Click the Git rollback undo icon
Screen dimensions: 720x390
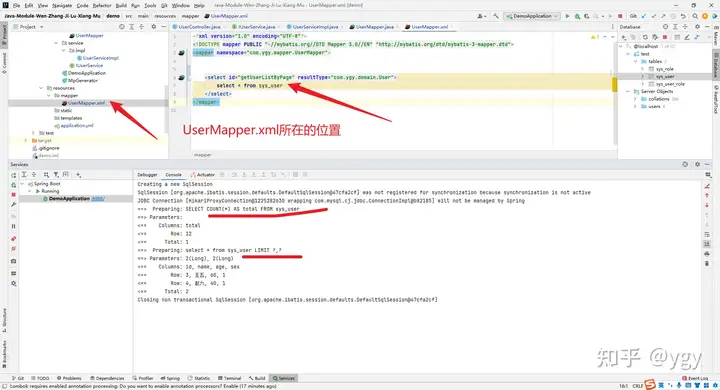(683, 16)
